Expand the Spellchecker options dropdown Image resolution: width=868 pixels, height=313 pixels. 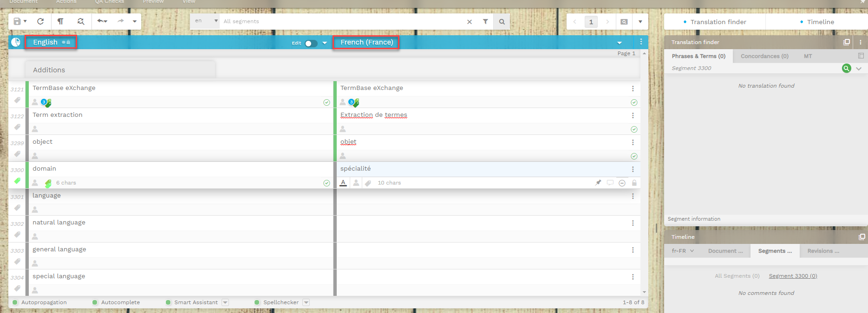306,302
